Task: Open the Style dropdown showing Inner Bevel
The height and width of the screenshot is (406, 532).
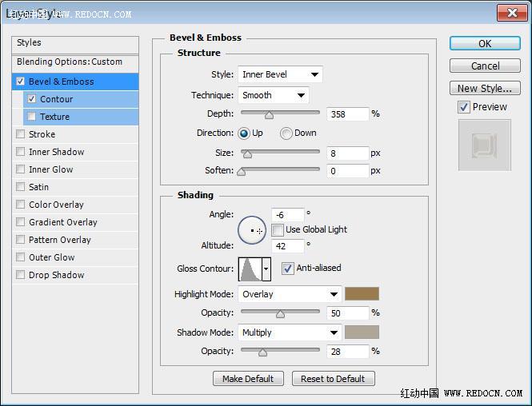Action: click(x=280, y=74)
